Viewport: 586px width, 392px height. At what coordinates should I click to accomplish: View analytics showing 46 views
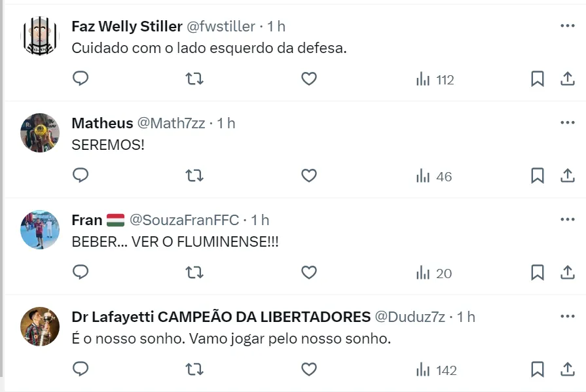[434, 176]
